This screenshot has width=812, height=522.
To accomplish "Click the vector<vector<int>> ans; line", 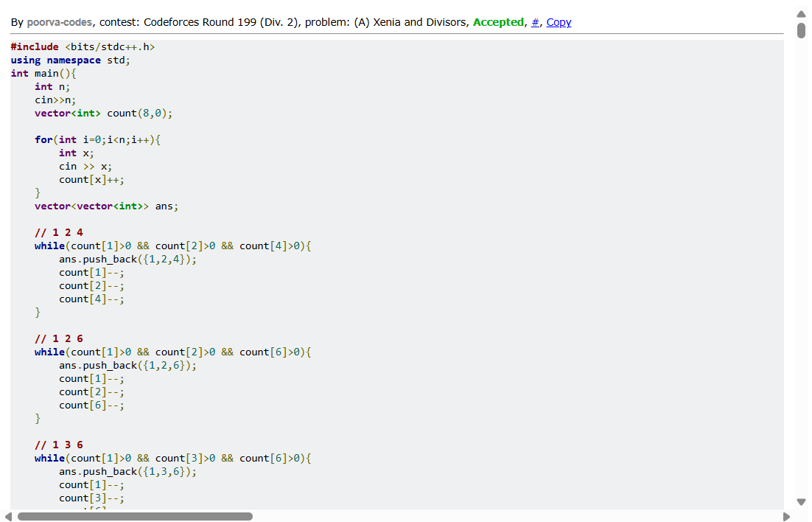I will [107, 206].
